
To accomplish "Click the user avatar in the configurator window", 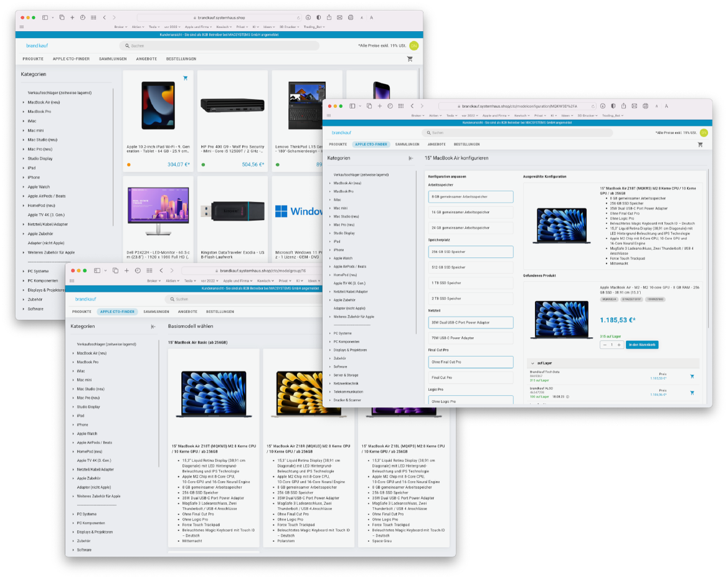I will 704,132.
